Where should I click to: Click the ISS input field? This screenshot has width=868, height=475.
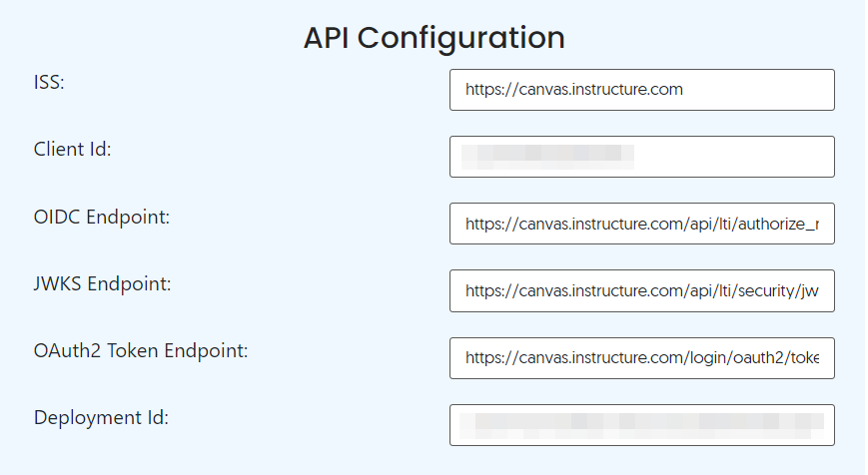[x=641, y=90]
